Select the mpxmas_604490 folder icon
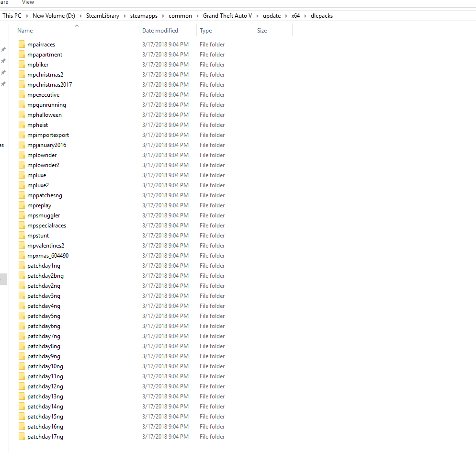Viewport: 476px width, 453px height. pyautogui.click(x=22, y=256)
